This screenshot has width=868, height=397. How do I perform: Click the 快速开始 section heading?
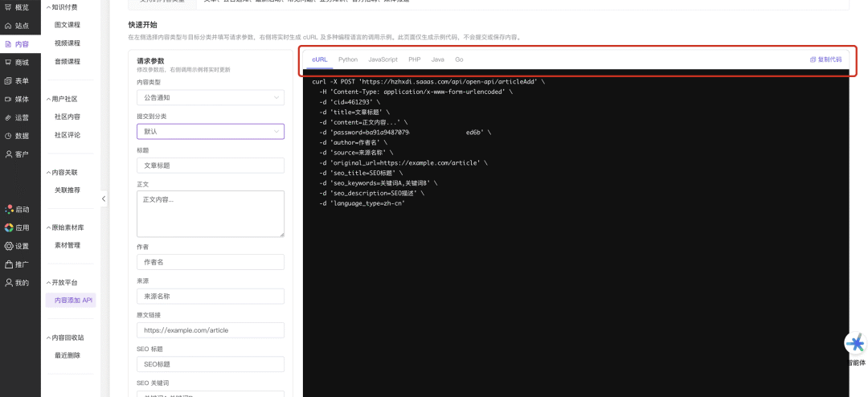click(x=142, y=25)
